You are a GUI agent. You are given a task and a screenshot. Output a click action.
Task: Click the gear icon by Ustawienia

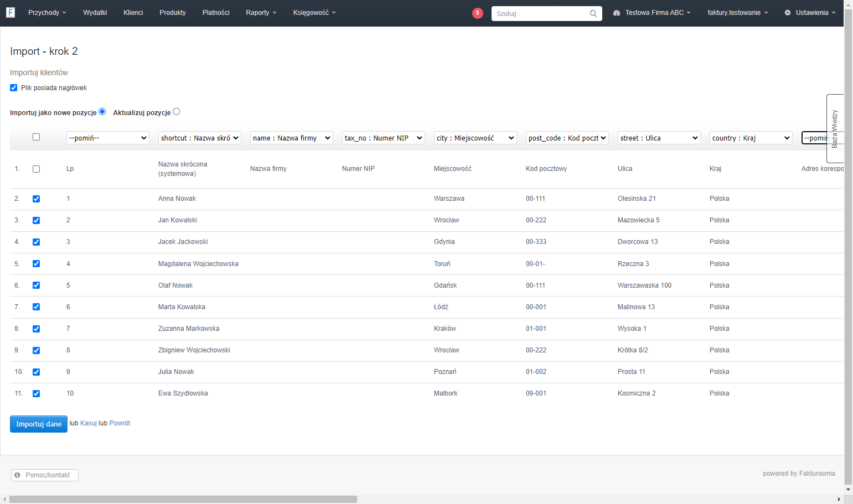click(788, 13)
